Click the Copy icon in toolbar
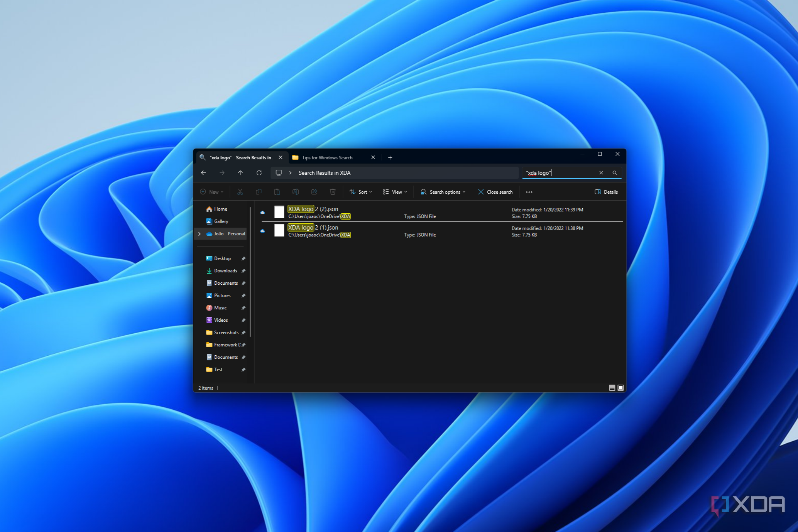Image resolution: width=798 pixels, height=532 pixels. 259,192
